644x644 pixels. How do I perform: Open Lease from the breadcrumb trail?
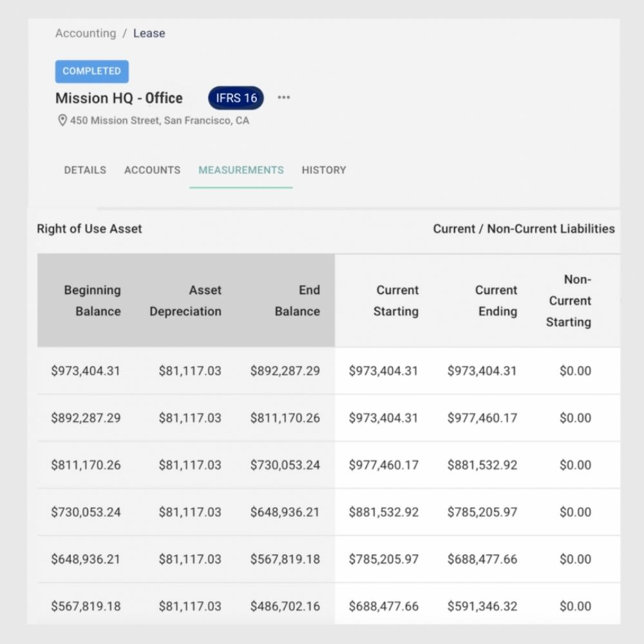pos(149,33)
